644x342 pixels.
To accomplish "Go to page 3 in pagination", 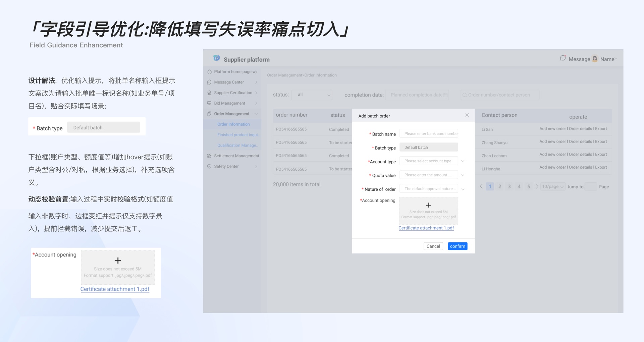I will (x=509, y=186).
